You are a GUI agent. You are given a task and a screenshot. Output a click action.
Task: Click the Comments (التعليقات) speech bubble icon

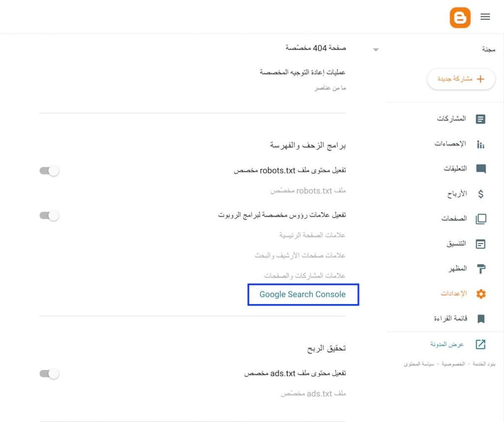[x=481, y=169]
